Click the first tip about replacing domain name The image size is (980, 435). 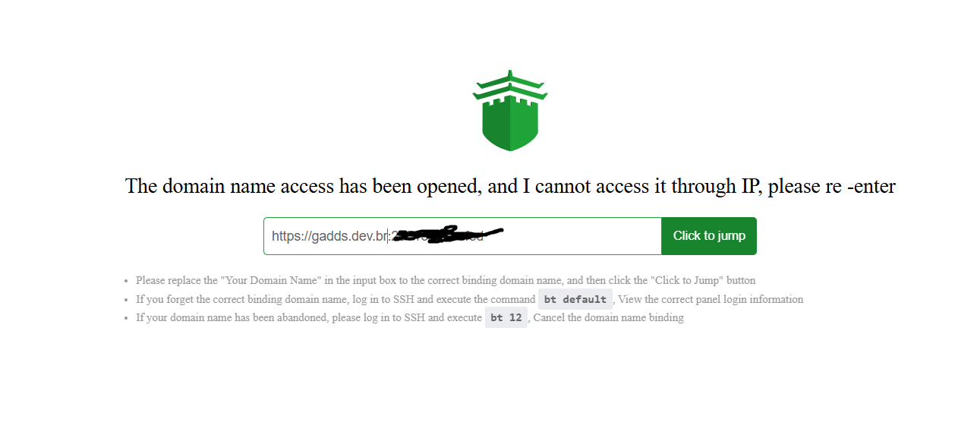click(446, 280)
